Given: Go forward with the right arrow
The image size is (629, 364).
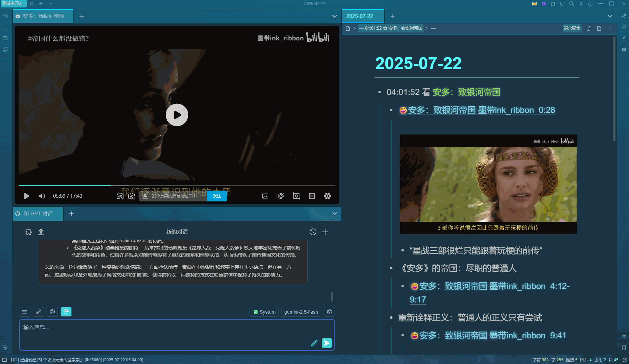Looking at the screenshot, I should tap(51, 3).
